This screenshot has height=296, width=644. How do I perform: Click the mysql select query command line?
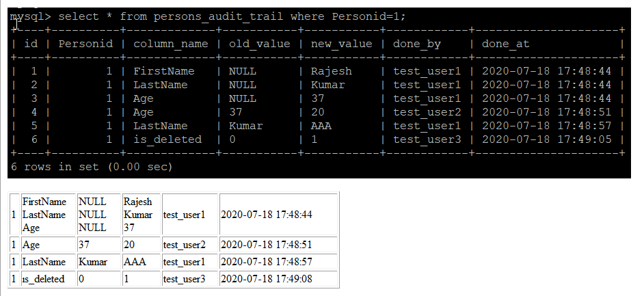click(x=208, y=17)
